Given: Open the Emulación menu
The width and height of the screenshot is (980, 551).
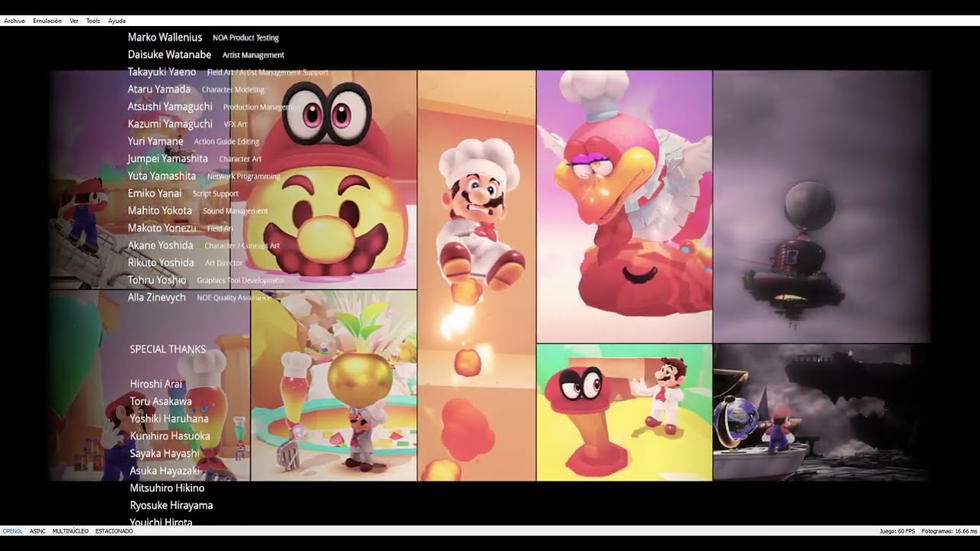Looking at the screenshot, I should point(47,21).
